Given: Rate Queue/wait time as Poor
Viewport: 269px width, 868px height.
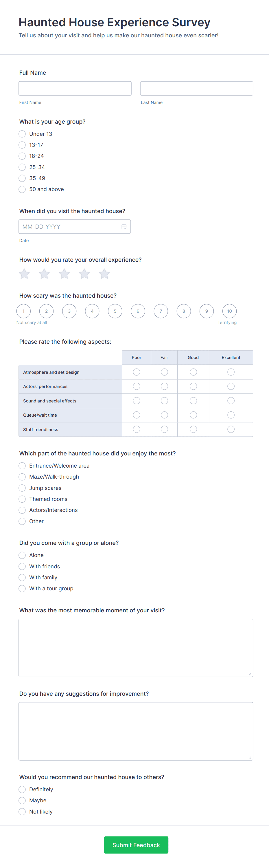Looking at the screenshot, I should tap(136, 415).
